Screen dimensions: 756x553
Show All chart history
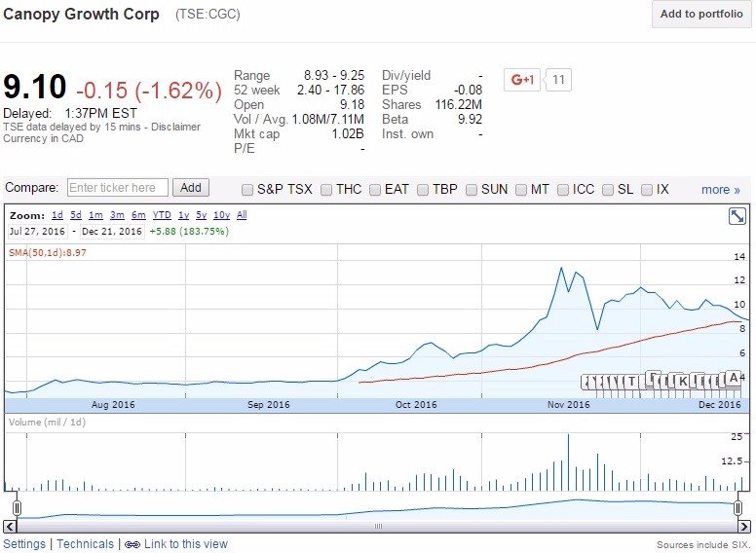pyautogui.click(x=242, y=215)
